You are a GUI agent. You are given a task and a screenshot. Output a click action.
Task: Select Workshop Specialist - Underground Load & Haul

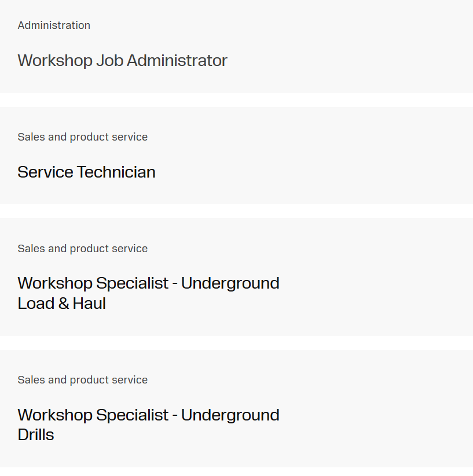[148, 283]
